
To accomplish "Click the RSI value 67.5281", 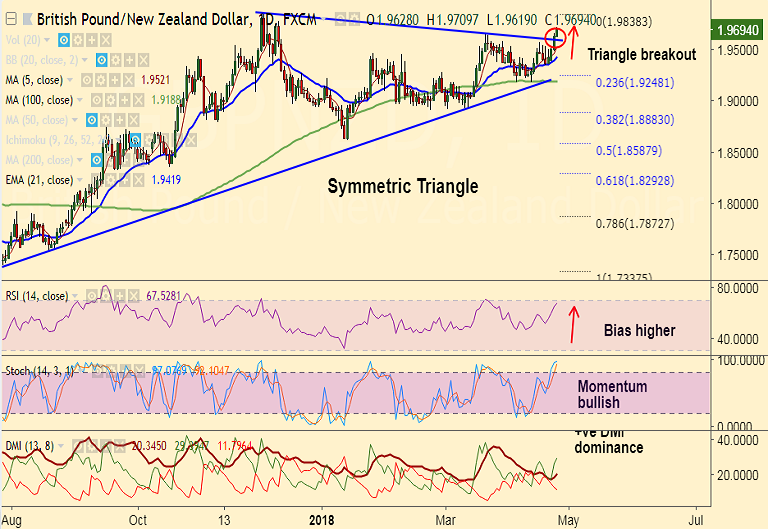I will coord(163,296).
